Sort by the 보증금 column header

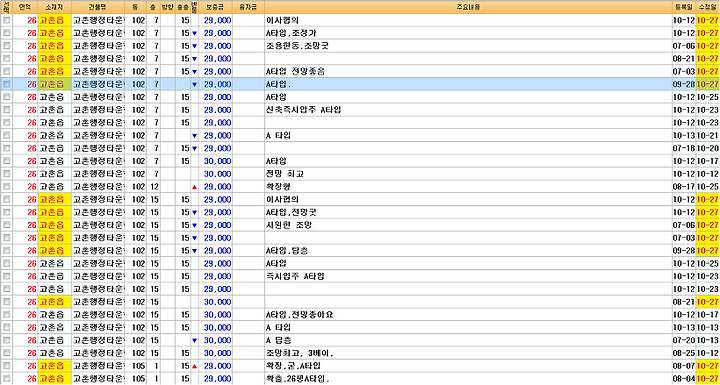pos(215,7)
